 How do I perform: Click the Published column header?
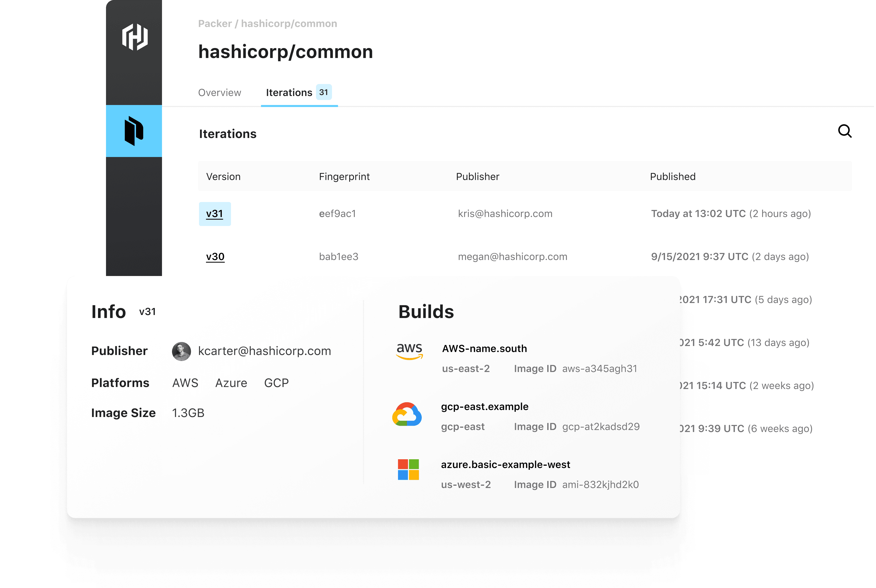673,176
